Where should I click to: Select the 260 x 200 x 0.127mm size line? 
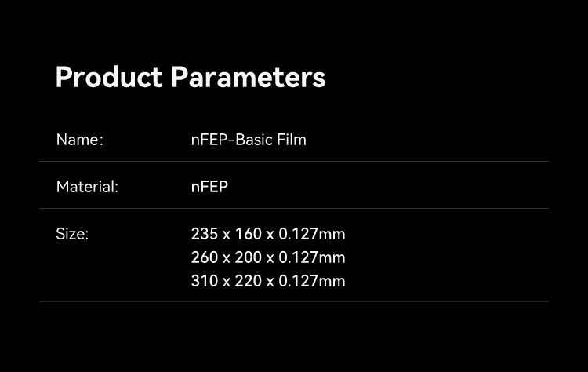[x=267, y=257]
